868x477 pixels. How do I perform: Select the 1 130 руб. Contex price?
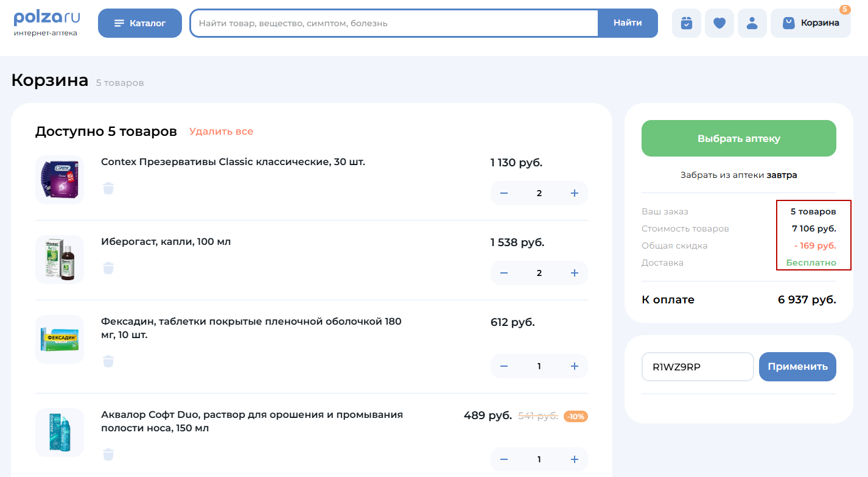point(516,163)
